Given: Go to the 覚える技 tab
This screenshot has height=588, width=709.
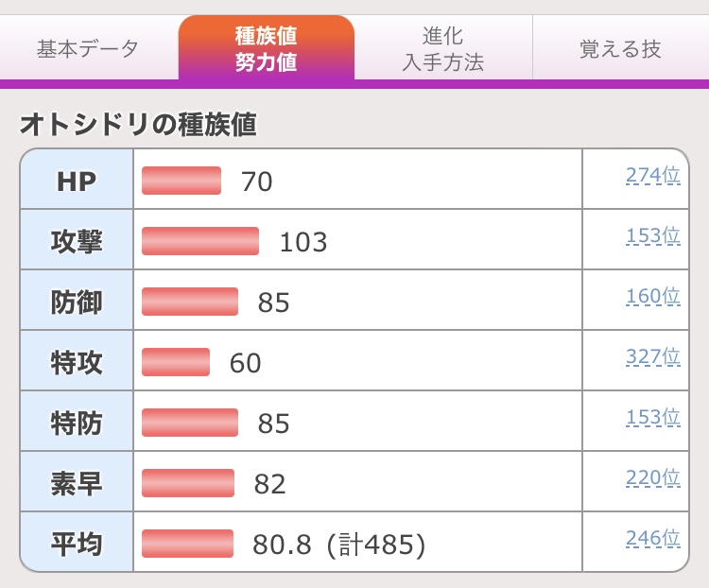Looking at the screenshot, I should pos(620,49).
